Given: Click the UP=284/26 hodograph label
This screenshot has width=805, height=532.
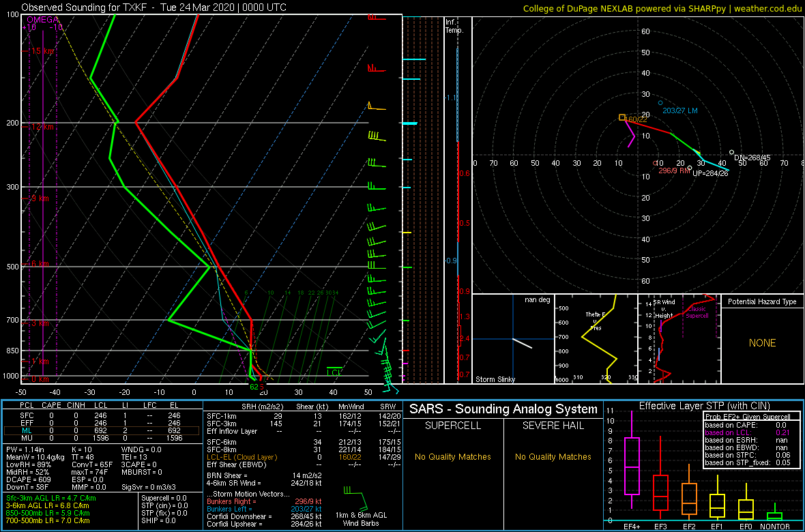Looking at the screenshot, I should click(x=711, y=173).
